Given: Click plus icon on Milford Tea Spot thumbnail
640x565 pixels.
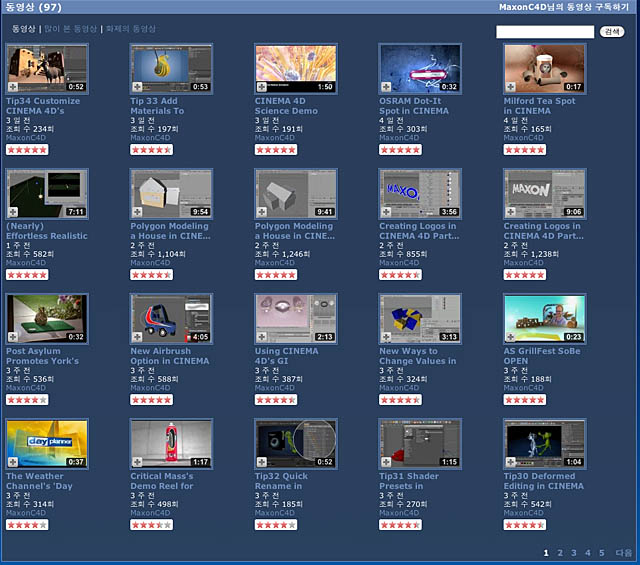Looking at the screenshot, I should (x=511, y=87).
